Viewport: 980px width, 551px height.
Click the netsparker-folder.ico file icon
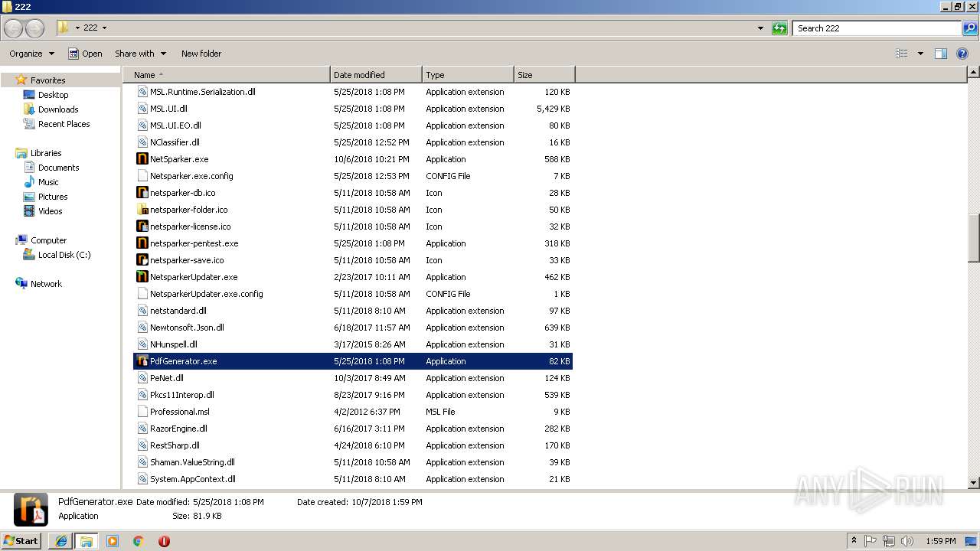click(142, 210)
